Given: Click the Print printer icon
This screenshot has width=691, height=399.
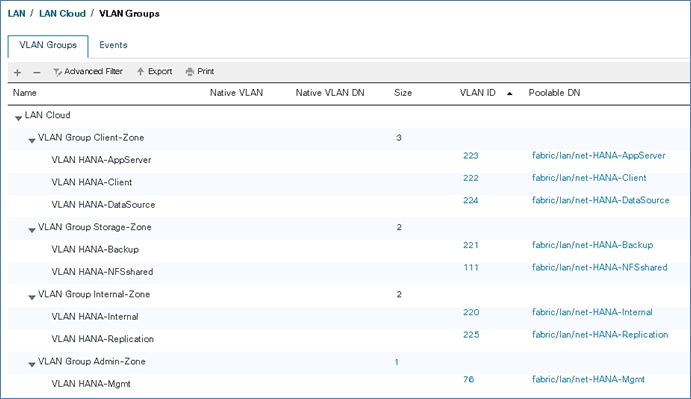Looking at the screenshot, I should [190, 71].
